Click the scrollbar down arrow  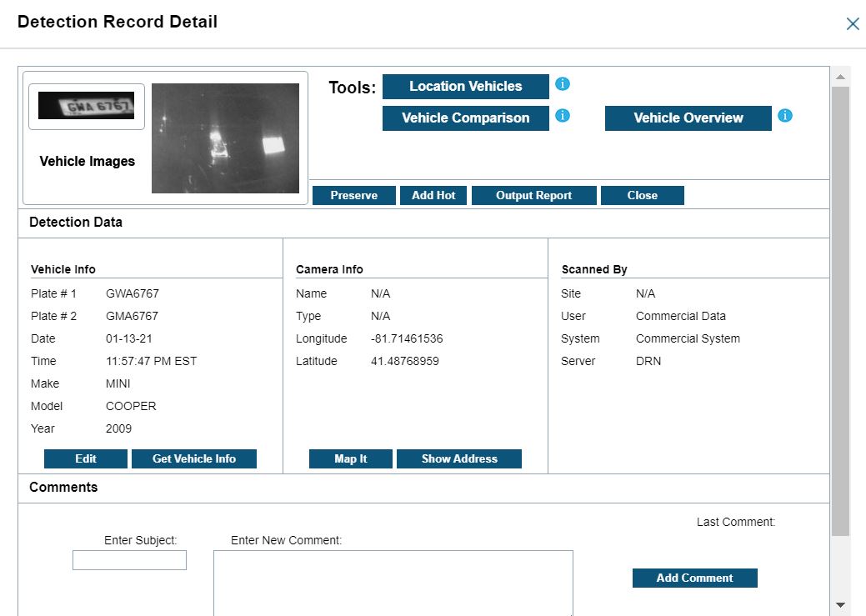[x=840, y=604]
